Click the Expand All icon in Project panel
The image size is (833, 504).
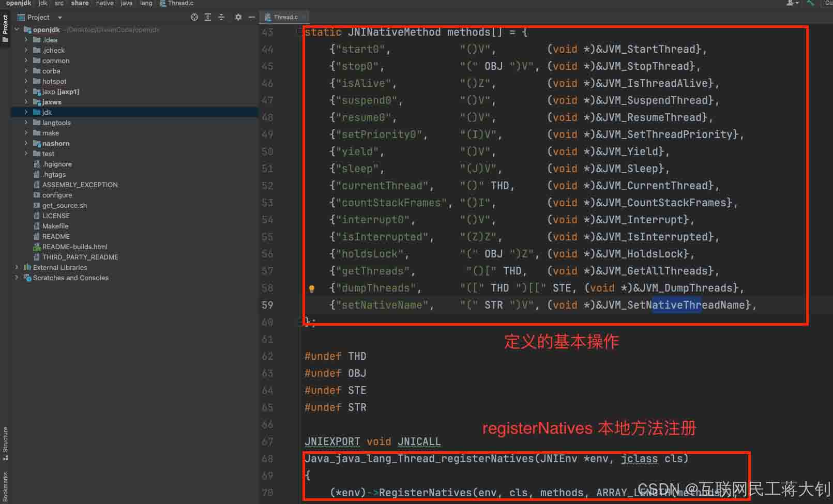208,17
